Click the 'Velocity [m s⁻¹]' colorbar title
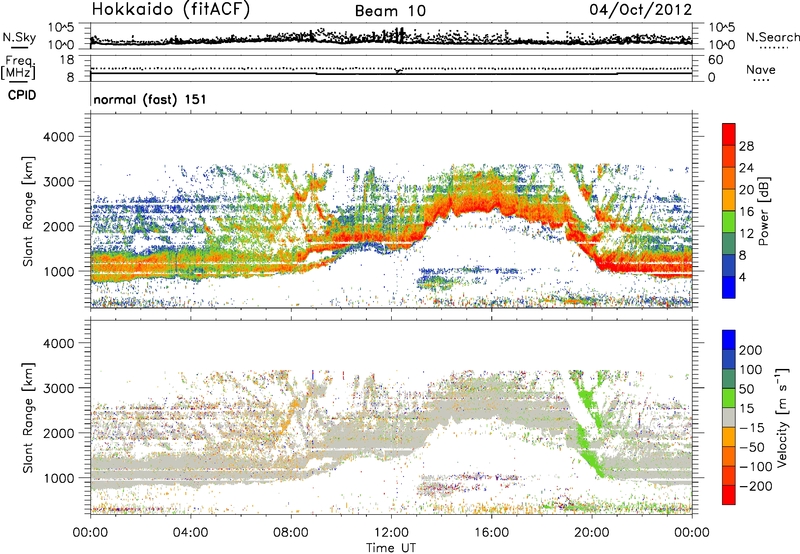The image size is (800, 554). (781, 417)
